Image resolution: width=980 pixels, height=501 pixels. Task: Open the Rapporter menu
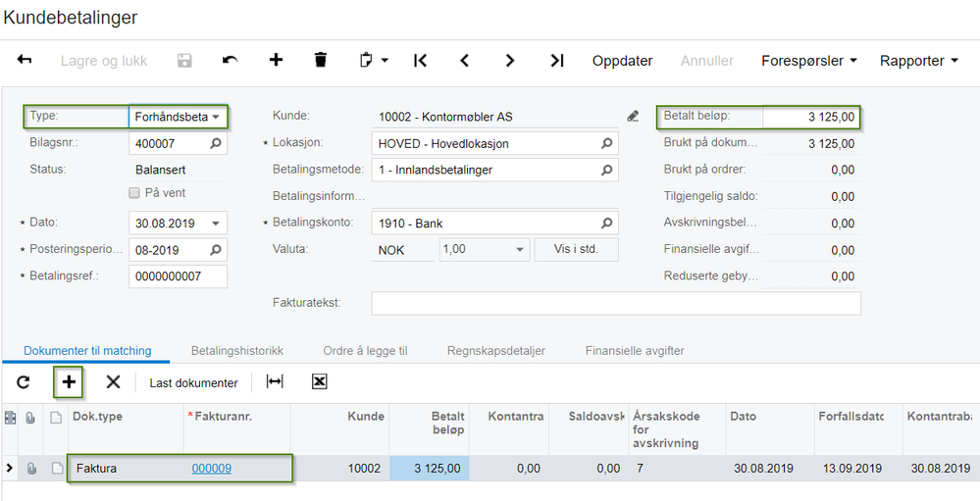919,61
